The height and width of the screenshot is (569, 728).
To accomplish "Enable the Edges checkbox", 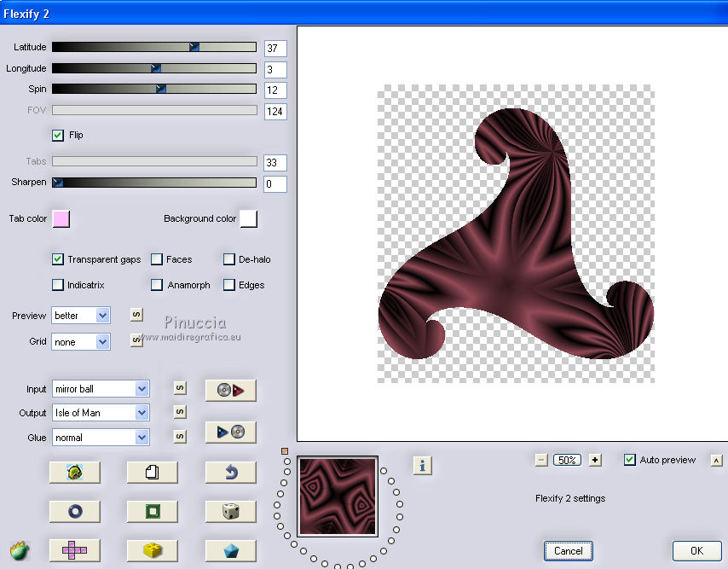I will click(x=229, y=285).
